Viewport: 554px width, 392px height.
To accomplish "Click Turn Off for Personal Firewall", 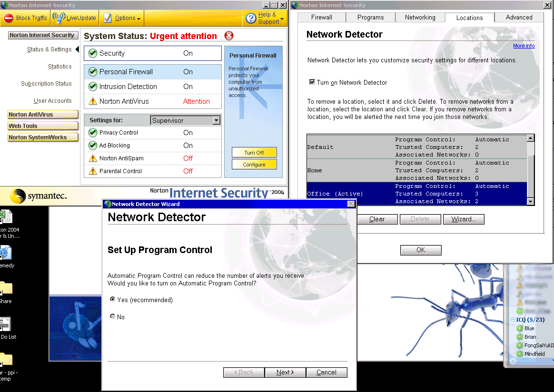I will point(254,153).
